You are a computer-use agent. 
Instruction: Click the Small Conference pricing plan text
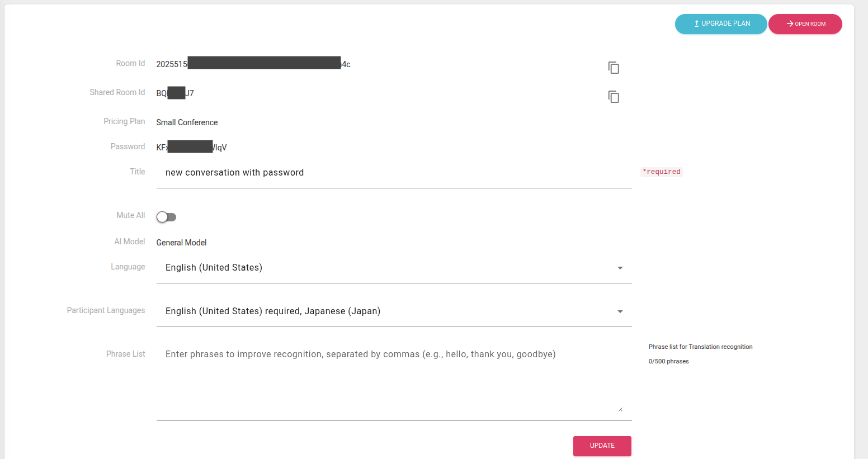coord(187,122)
